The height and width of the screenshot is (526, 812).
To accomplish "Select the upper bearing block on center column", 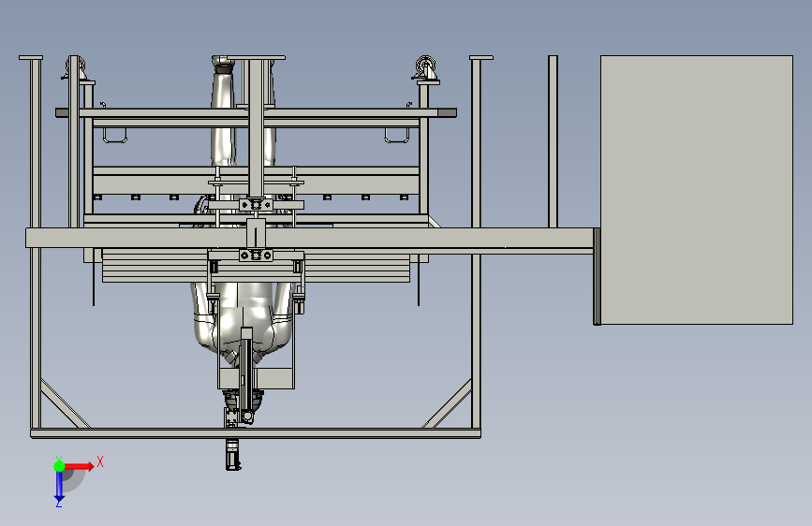I will tap(256, 205).
